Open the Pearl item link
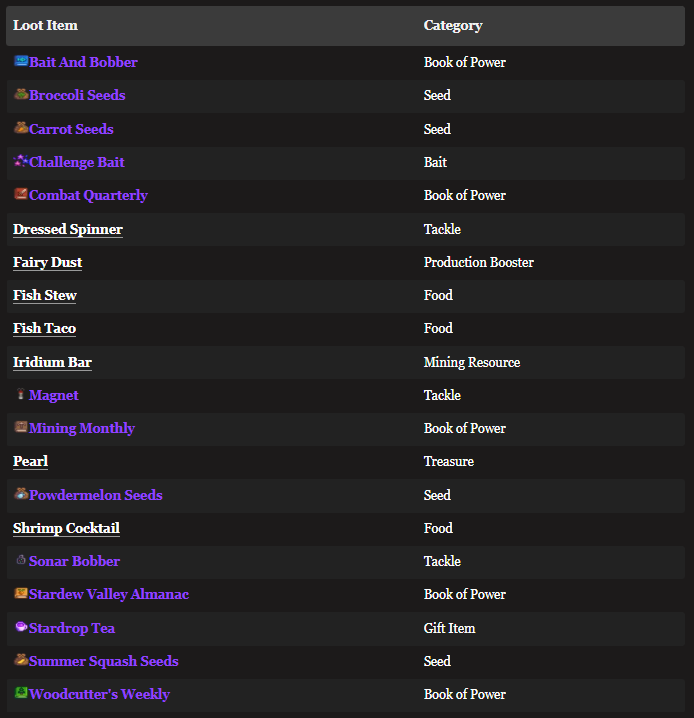This screenshot has height=718, width=694. [30, 461]
